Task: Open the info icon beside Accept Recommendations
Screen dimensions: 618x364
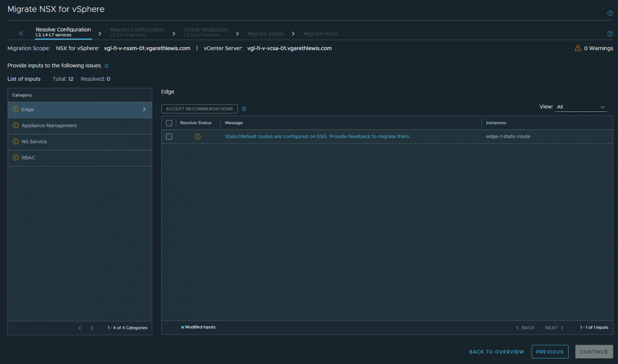Action: point(244,109)
